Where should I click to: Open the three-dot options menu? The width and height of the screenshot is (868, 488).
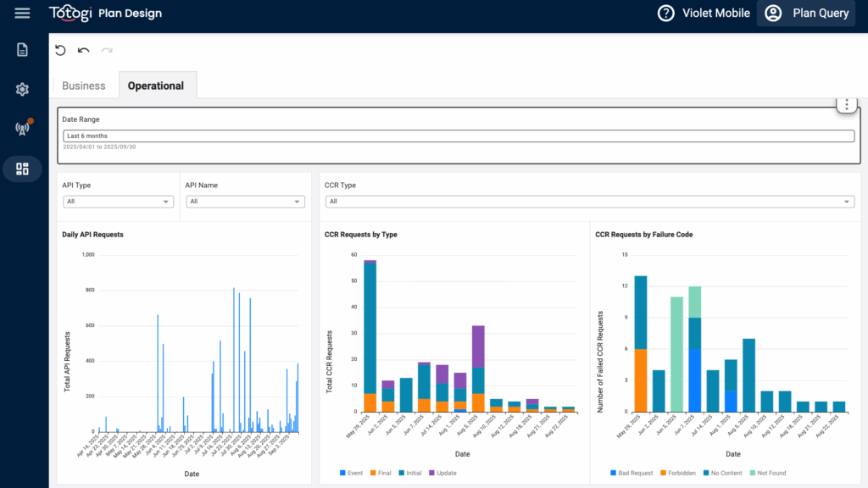coord(847,105)
